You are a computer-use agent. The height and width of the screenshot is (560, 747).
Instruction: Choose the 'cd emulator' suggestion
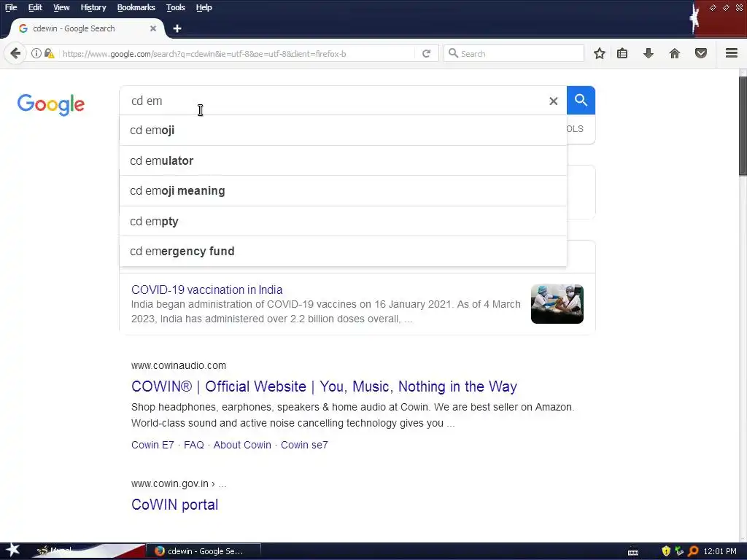coord(343,160)
